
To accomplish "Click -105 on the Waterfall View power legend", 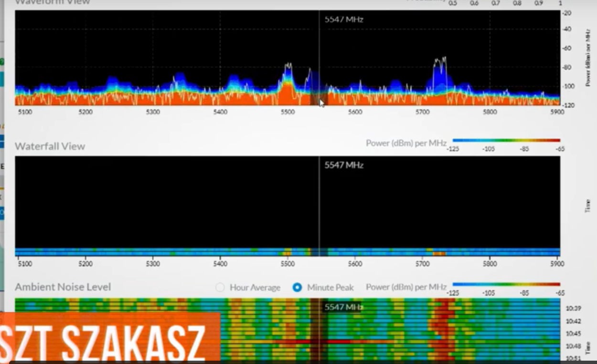I will [489, 149].
